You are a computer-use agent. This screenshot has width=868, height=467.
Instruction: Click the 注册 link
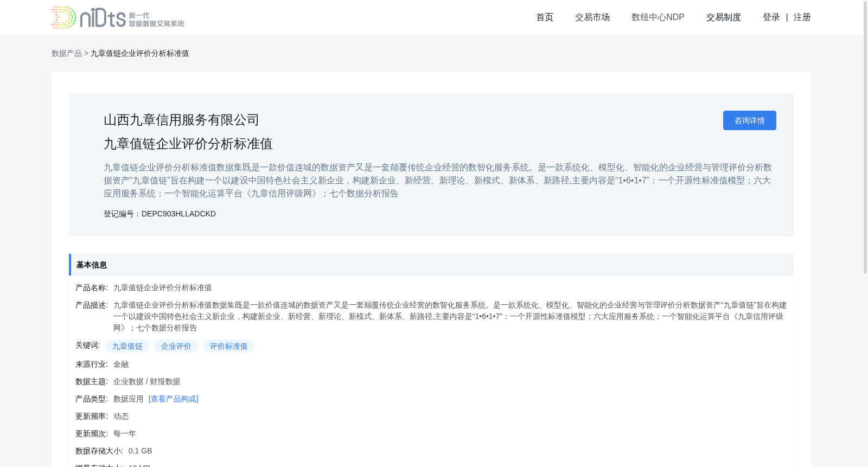tap(802, 17)
